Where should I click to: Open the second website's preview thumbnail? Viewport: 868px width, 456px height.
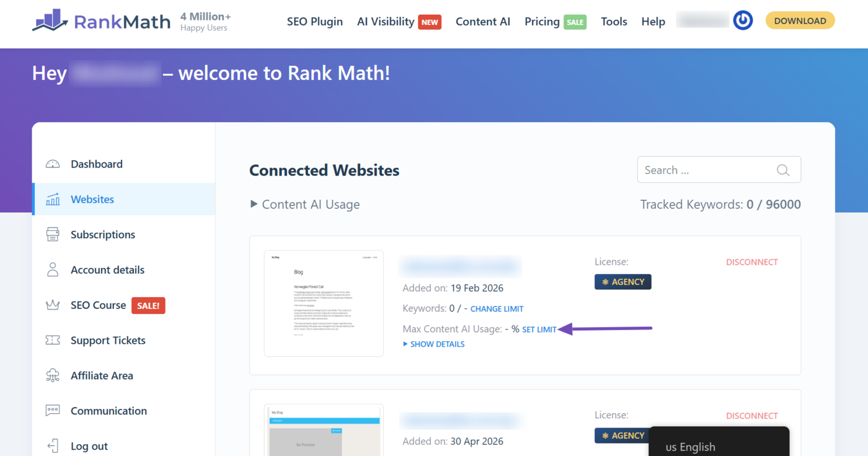tap(324, 430)
